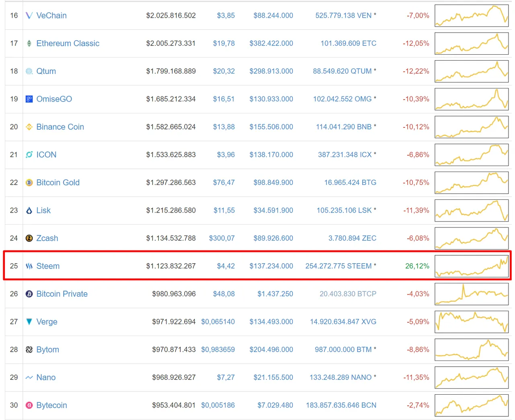Select the Steem 26,12% change value
515x420 pixels.
click(417, 266)
